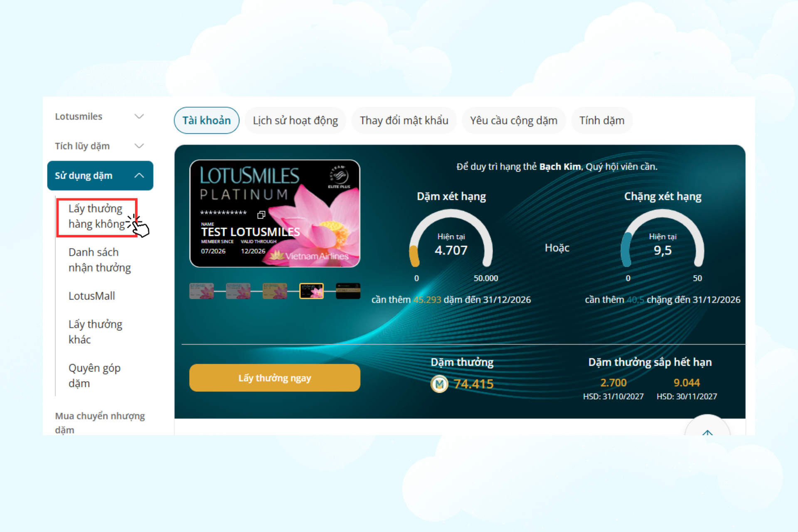The width and height of the screenshot is (798, 532).
Task: Open Danh sách nhận thưởng link
Action: [100, 260]
